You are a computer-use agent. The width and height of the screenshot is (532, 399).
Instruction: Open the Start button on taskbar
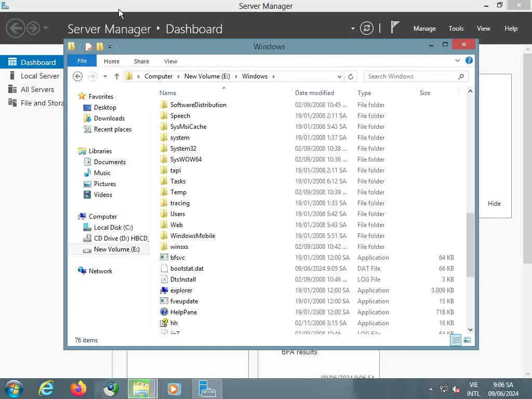(x=14, y=389)
